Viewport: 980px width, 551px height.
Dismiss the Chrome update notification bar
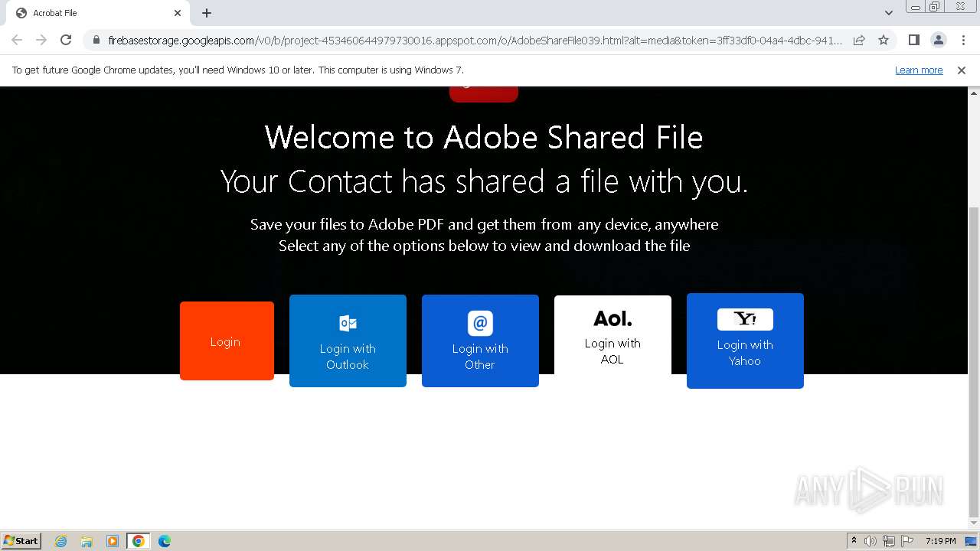[962, 70]
